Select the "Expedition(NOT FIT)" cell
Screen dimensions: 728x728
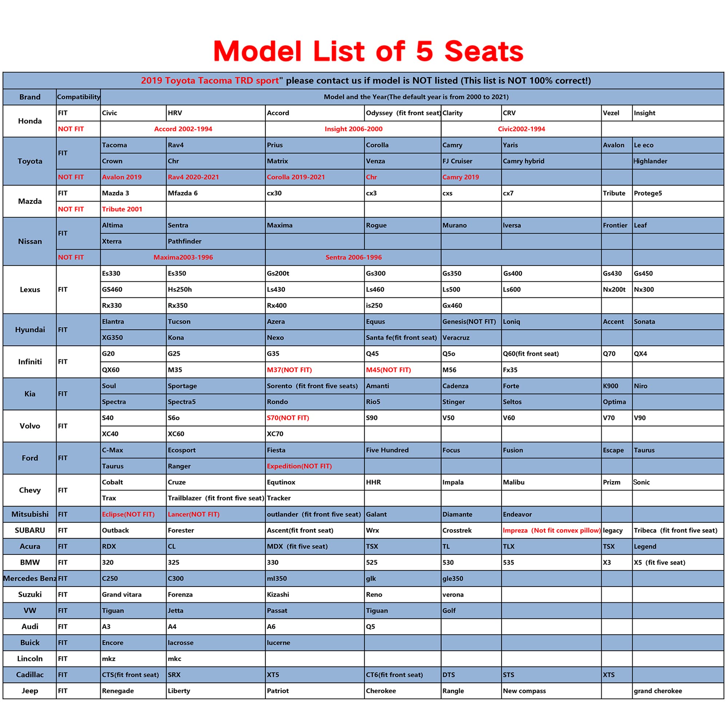pyautogui.click(x=299, y=466)
